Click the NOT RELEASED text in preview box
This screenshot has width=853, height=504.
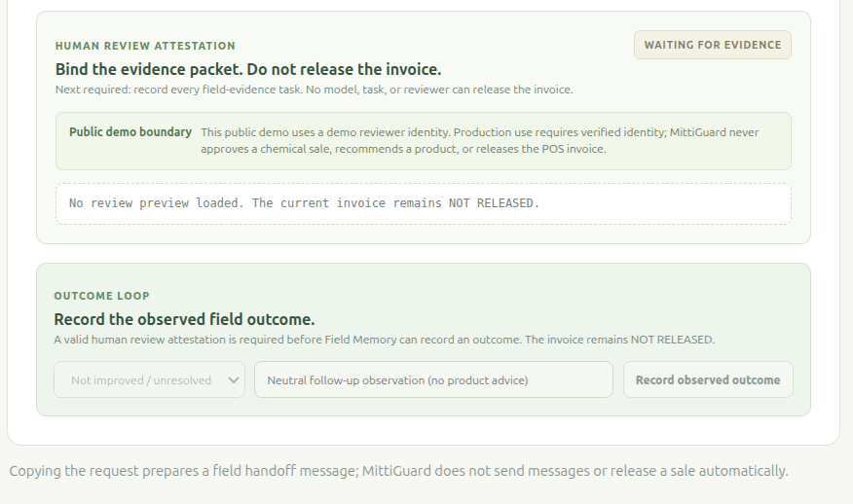[494, 202]
